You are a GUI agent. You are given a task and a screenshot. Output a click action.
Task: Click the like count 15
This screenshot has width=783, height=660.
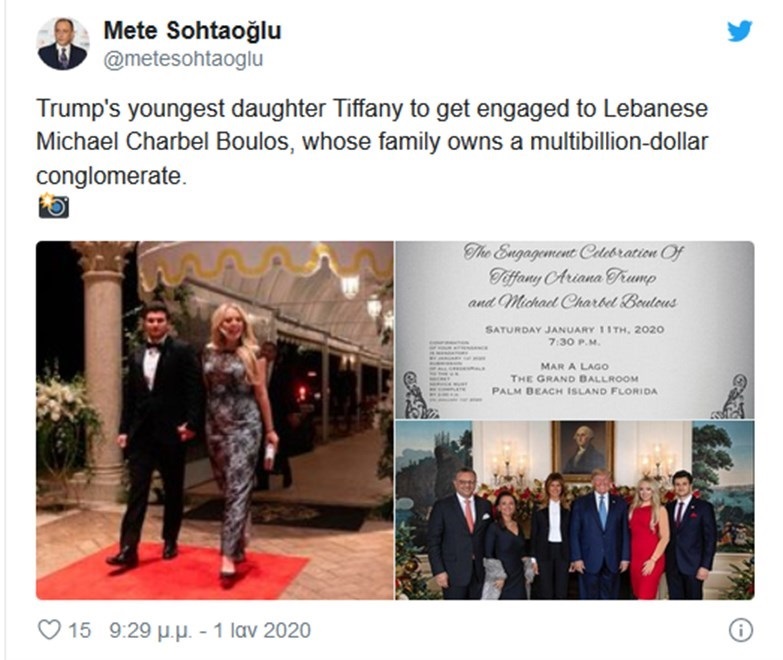[x=81, y=630]
